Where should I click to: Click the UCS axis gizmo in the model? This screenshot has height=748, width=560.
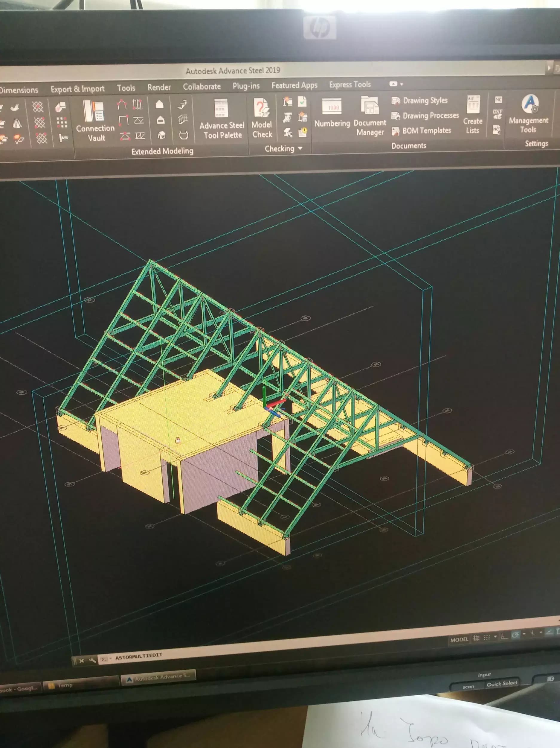tap(272, 403)
